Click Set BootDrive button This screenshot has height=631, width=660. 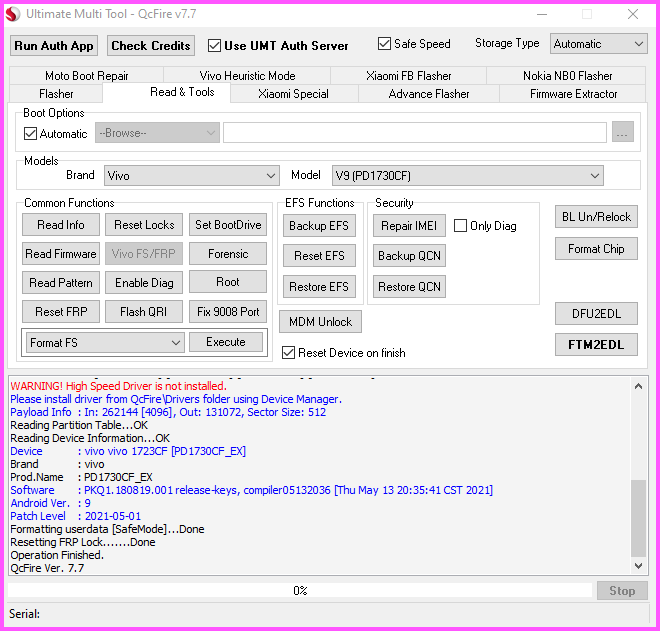[x=228, y=225]
